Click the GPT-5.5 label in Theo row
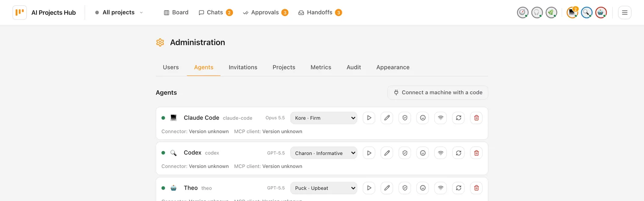The width and height of the screenshot is (644, 201). tap(276, 188)
